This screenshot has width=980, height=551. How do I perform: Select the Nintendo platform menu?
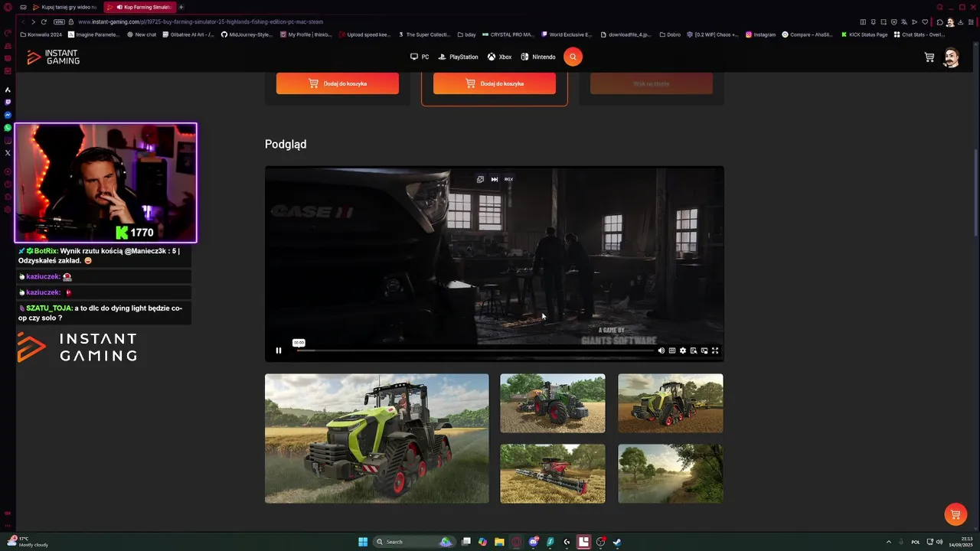click(538, 57)
